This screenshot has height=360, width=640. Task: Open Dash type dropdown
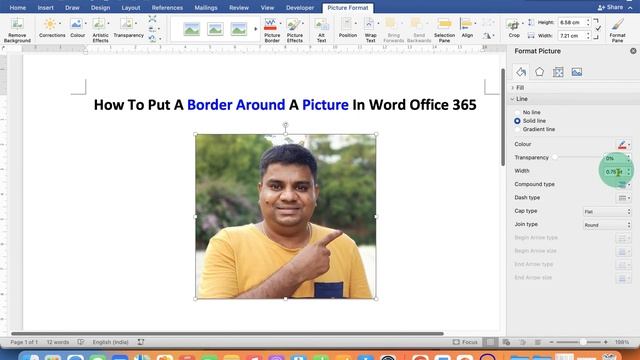pyautogui.click(x=623, y=198)
